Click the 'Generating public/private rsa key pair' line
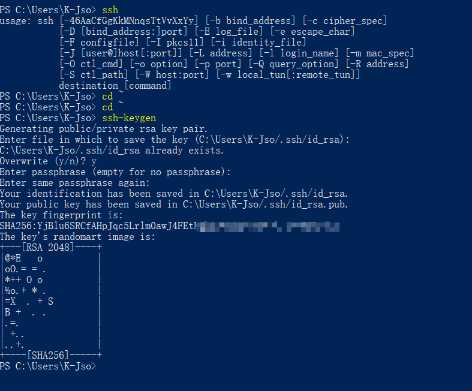The height and width of the screenshot is (391, 472). coord(104,129)
